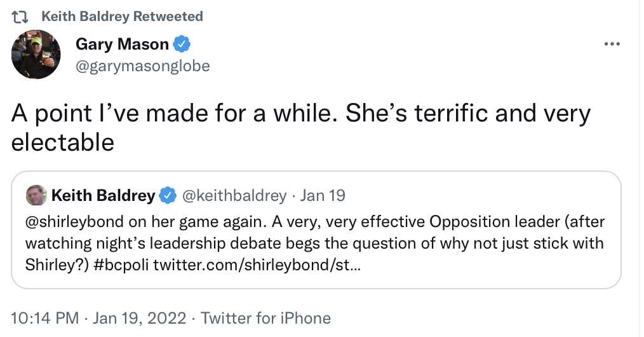The height and width of the screenshot is (337, 644).
Task: Follow the twitter.com/shirleybond/st… link
Action: point(257,265)
